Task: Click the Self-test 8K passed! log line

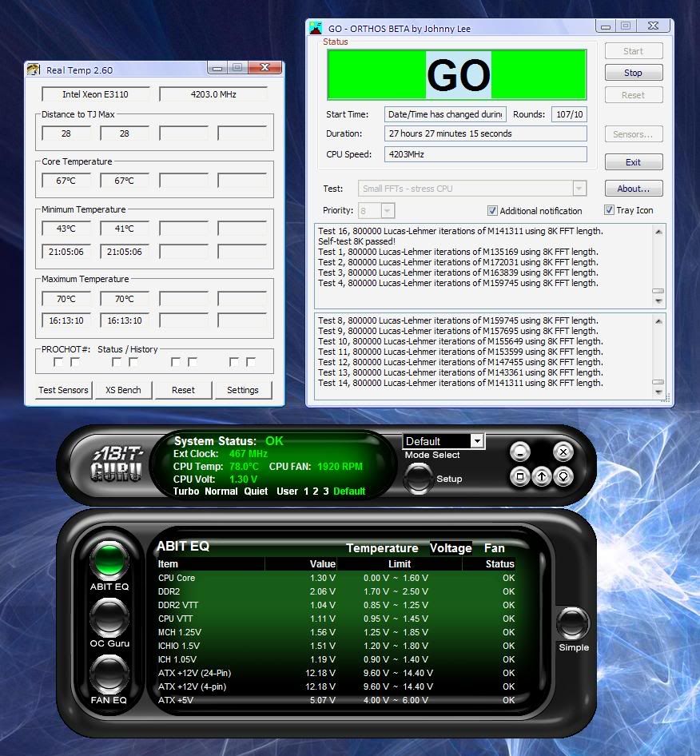Action: [356, 241]
